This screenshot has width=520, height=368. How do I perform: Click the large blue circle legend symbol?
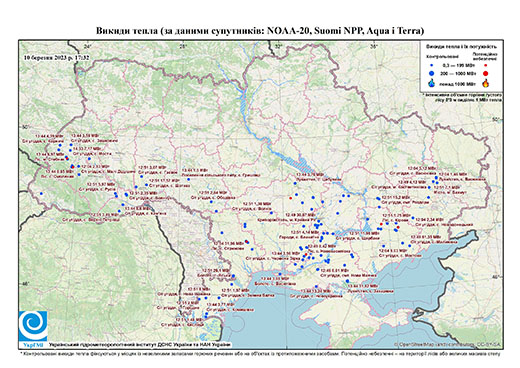(x=432, y=73)
